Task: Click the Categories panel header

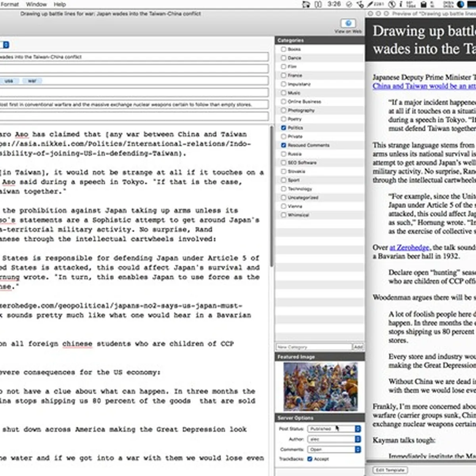Action: click(320, 40)
